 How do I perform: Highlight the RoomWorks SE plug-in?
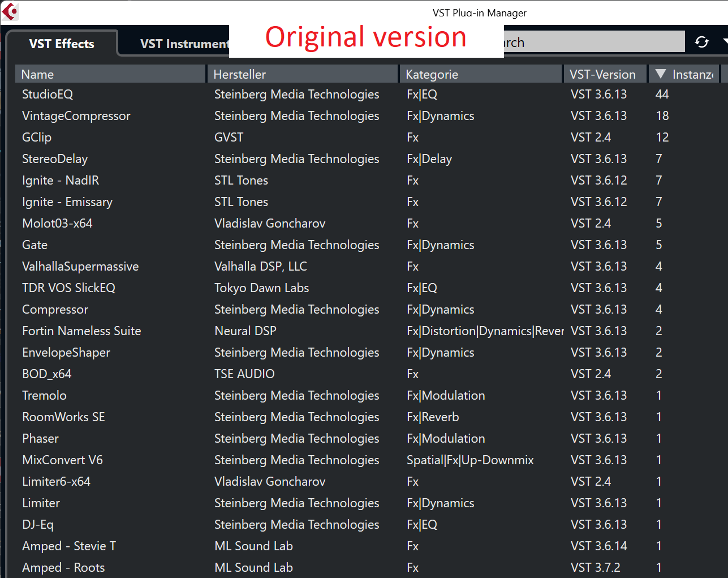tap(63, 417)
